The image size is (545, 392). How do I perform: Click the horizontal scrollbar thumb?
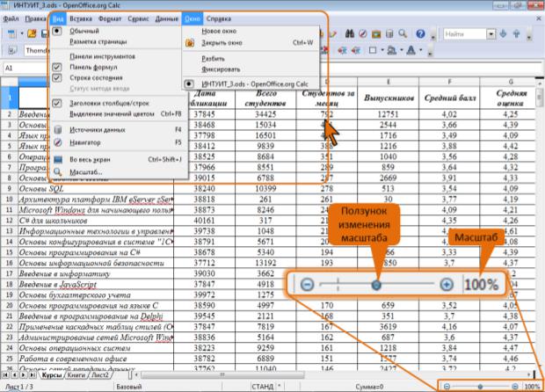(x=222, y=375)
